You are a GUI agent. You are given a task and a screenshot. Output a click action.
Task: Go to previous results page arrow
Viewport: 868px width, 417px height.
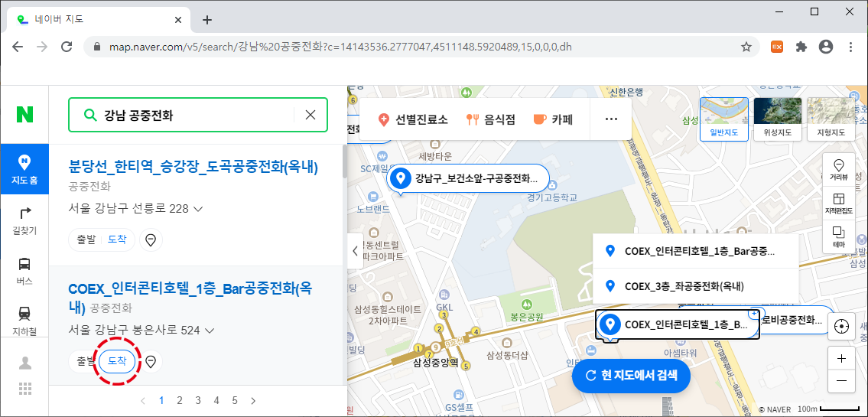(143, 400)
